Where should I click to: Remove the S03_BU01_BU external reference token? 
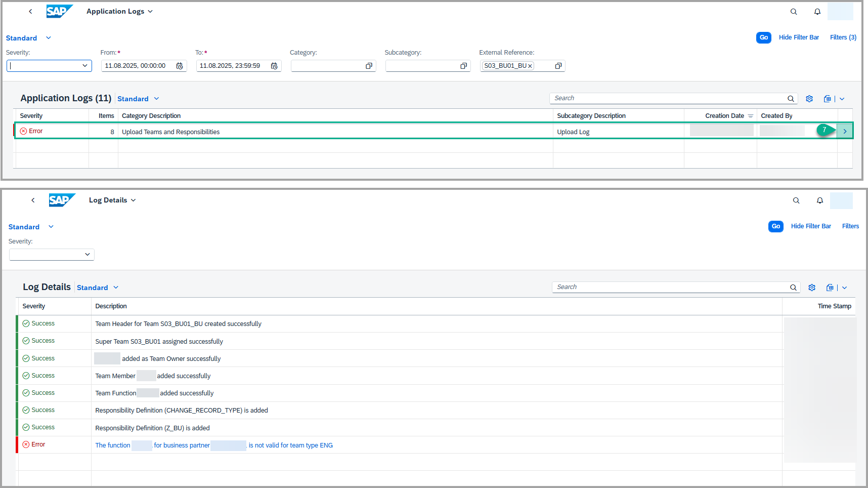click(x=530, y=66)
